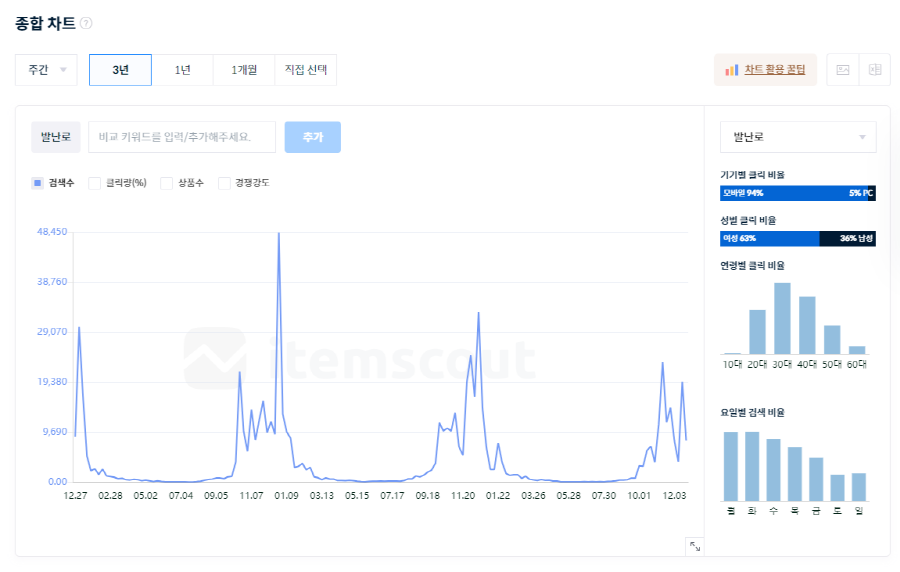Toggle the 검색수 checkbox
Viewport: 900px width, 572px height.
click(x=37, y=183)
